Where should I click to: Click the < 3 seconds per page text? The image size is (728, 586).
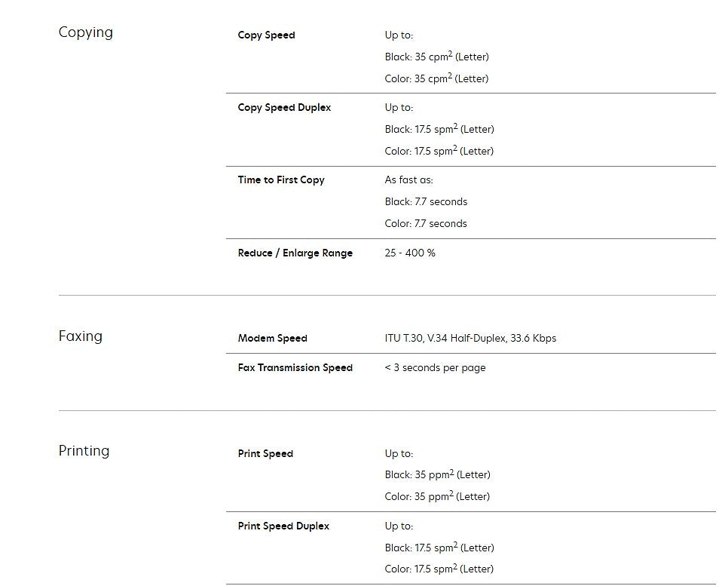coord(435,368)
